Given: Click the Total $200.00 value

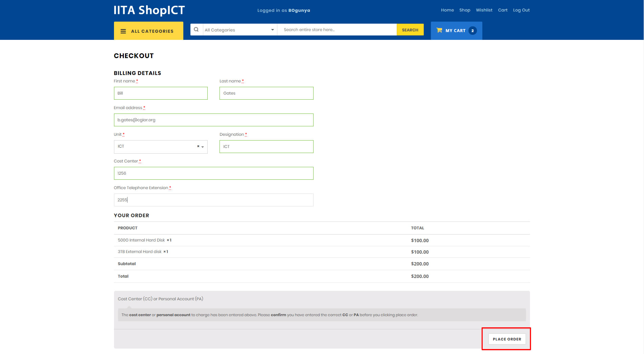Looking at the screenshot, I should click(420, 276).
